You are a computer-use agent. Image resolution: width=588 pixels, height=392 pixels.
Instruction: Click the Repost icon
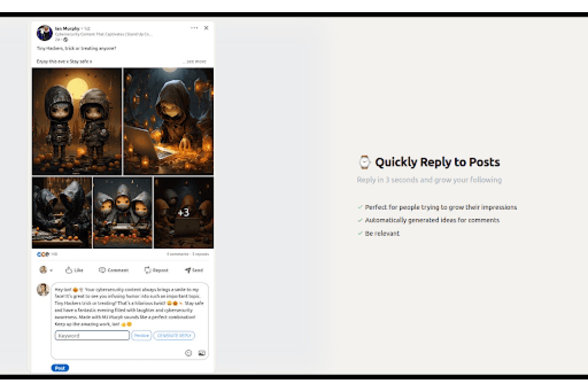coord(147,270)
